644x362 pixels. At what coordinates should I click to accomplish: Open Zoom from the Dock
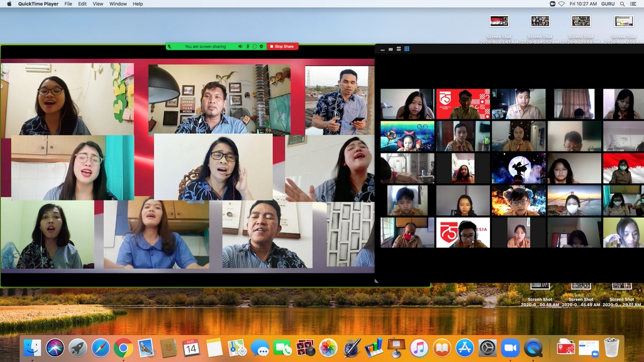pyautogui.click(x=510, y=348)
